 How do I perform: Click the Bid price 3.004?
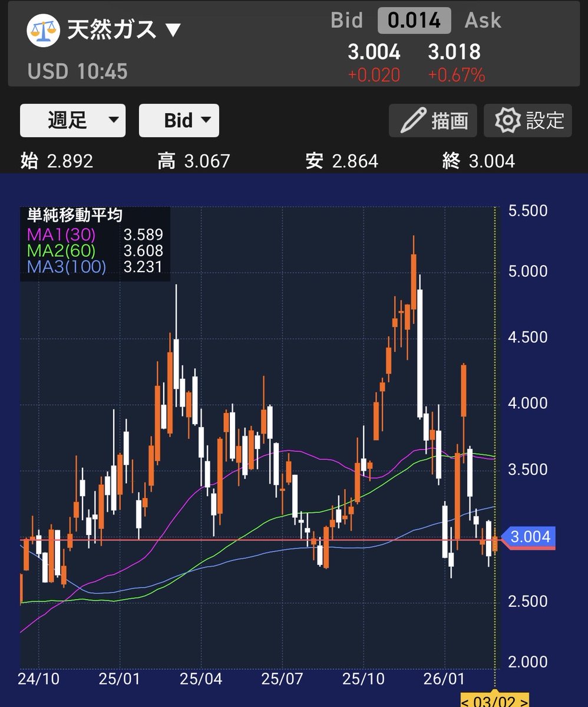pyautogui.click(x=374, y=52)
